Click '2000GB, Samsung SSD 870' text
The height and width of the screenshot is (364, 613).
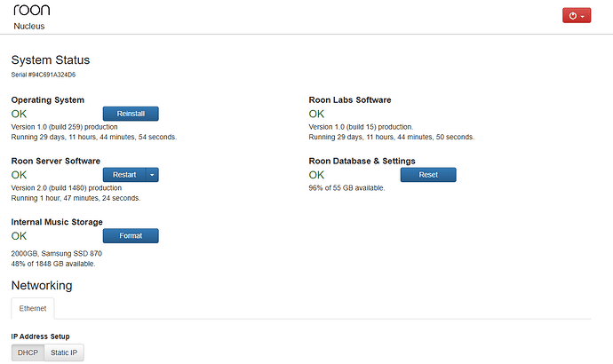click(57, 254)
